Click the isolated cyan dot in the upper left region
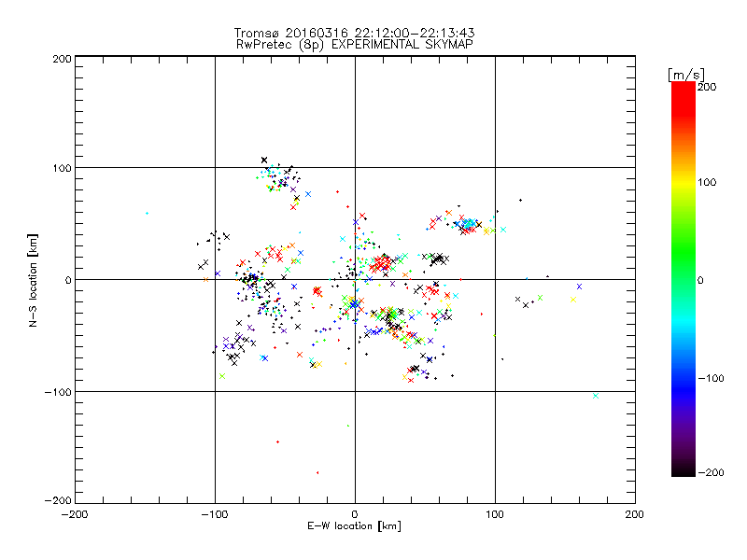 [x=147, y=214]
